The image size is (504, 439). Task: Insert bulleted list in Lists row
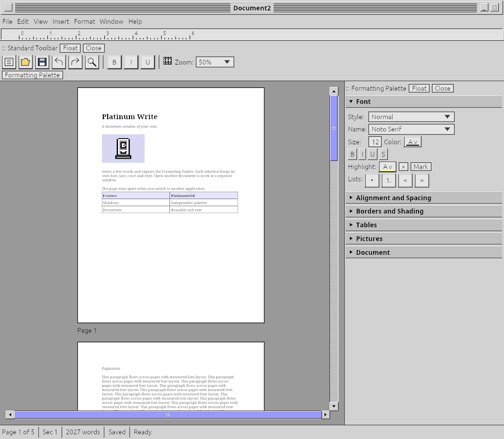click(372, 180)
